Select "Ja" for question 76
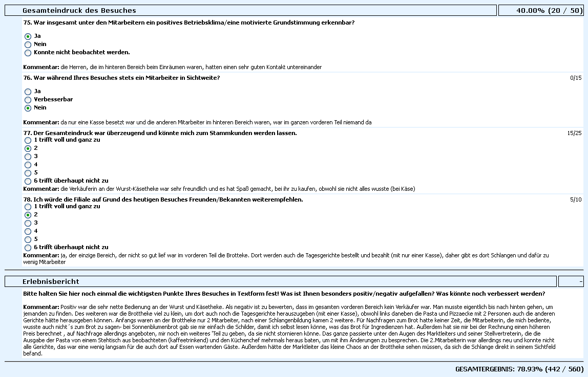This screenshot has width=588, height=377. tap(28, 92)
